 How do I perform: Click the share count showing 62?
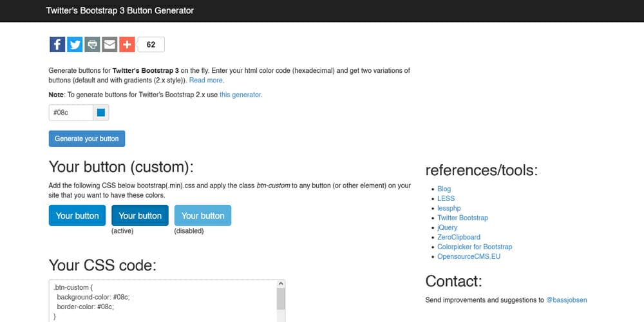151,44
